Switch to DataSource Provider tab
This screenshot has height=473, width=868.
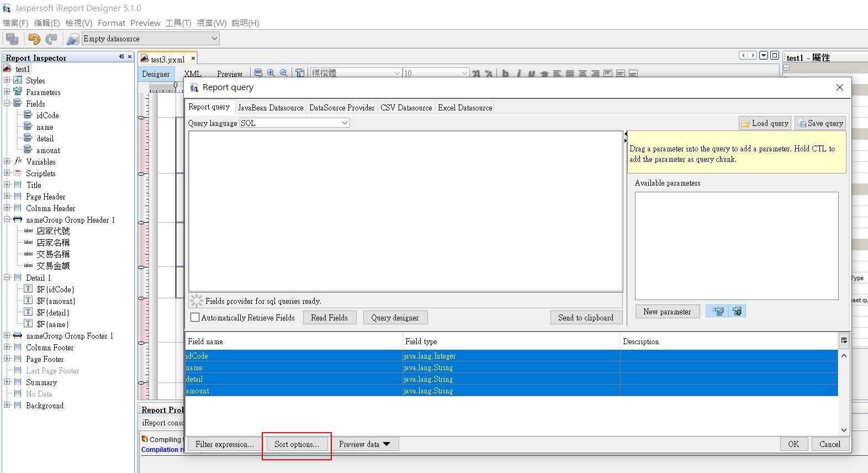pos(342,108)
